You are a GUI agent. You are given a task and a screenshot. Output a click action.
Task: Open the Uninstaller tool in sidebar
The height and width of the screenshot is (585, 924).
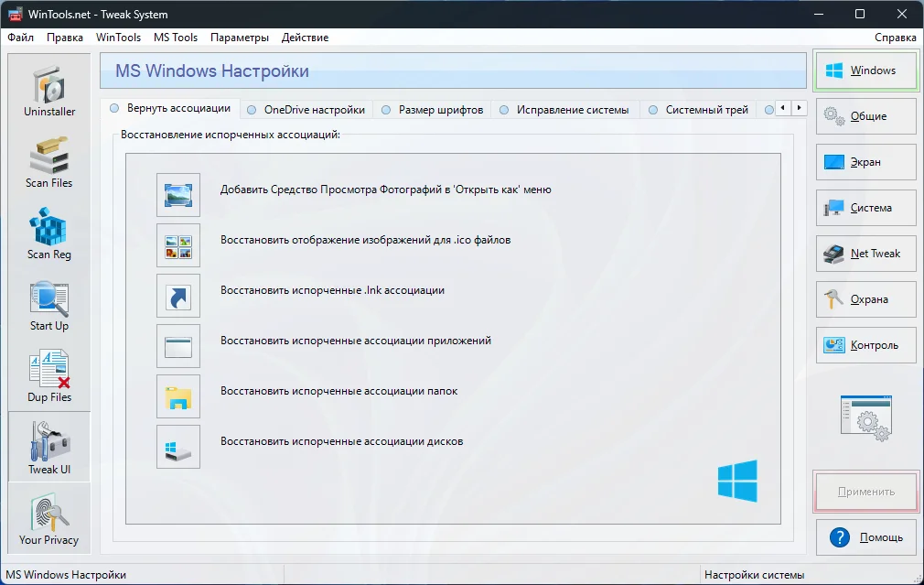[49, 91]
